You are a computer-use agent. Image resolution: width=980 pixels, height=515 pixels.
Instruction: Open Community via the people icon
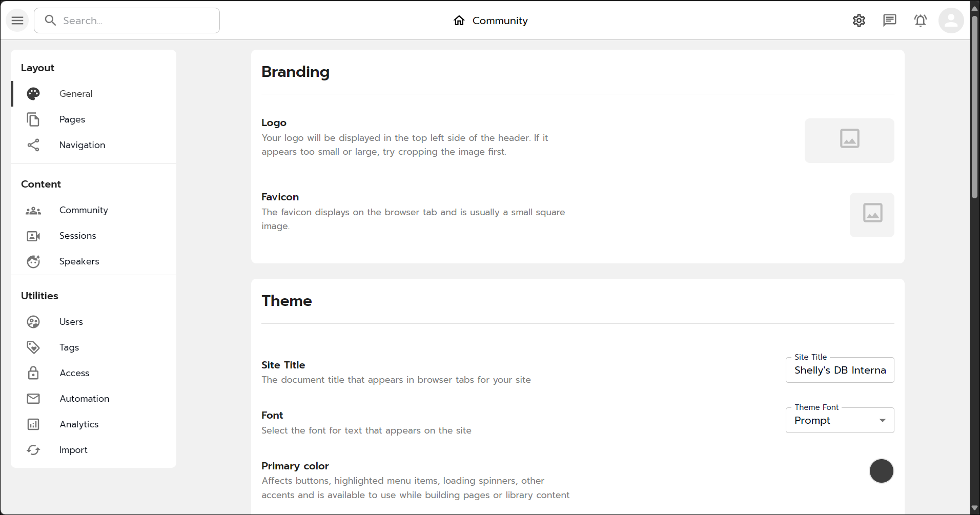pyautogui.click(x=33, y=210)
